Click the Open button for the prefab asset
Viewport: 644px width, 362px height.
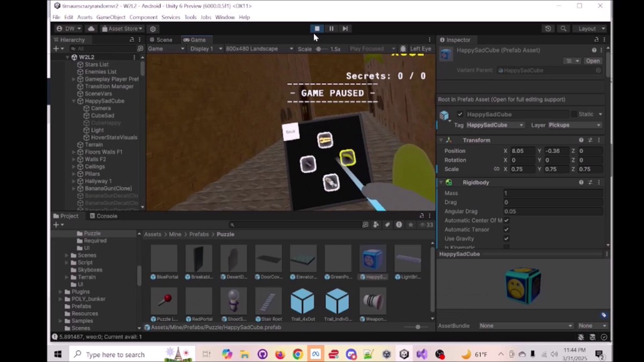tap(592, 61)
